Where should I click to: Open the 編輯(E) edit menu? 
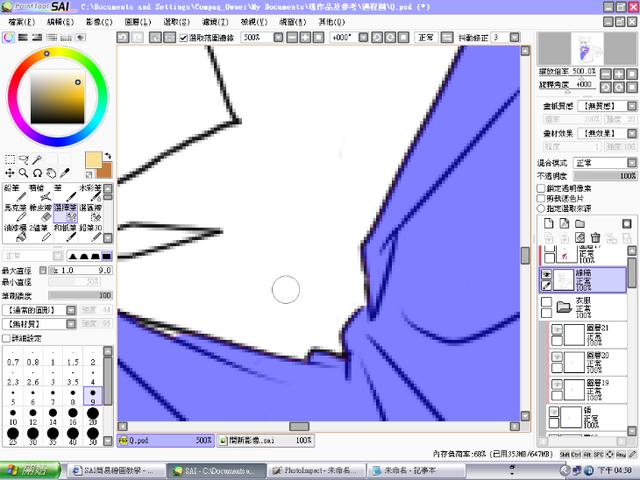click(60, 22)
